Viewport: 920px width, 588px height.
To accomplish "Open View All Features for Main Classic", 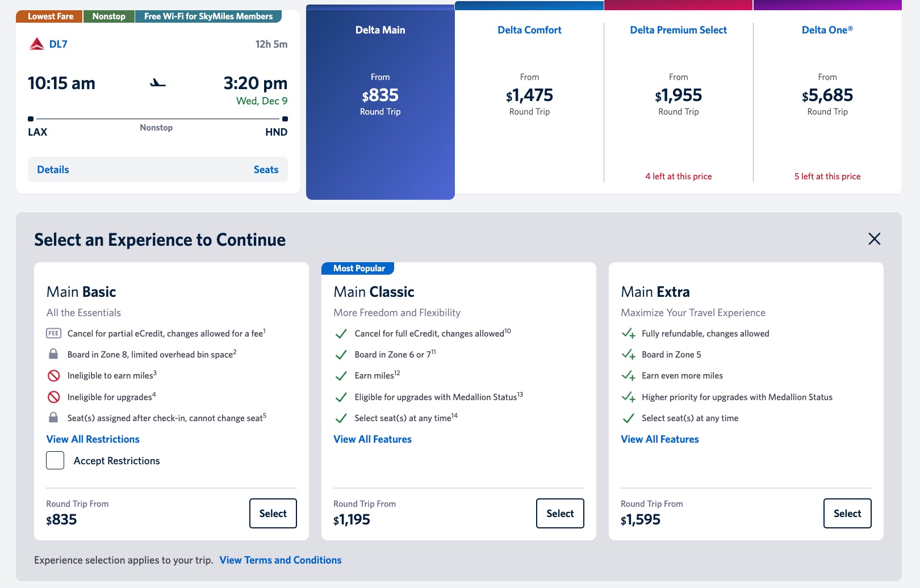I will (373, 439).
